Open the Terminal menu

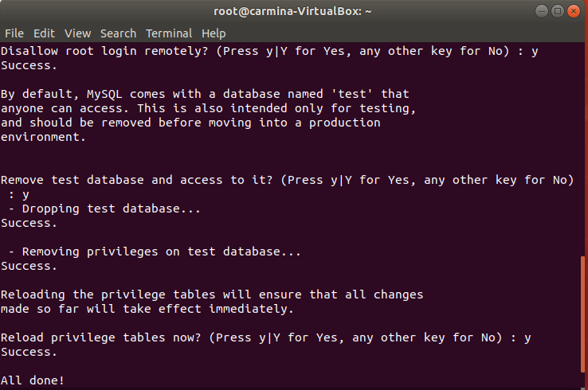[168, 33]
